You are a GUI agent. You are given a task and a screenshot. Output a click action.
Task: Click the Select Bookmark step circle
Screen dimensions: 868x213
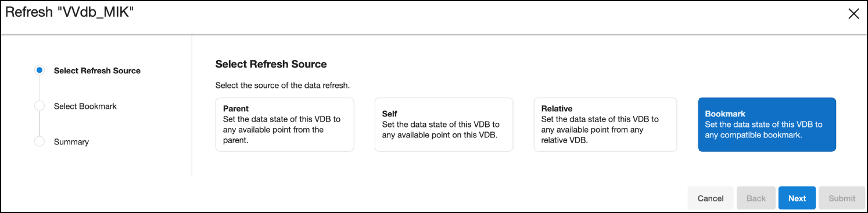[x=40, y=106]
